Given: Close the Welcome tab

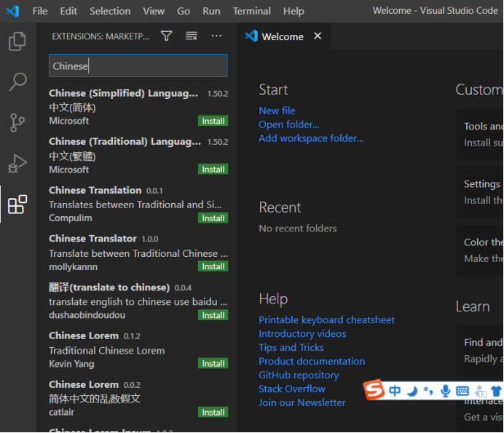Looking at the screenshot, I should click(x=318, y=36).
